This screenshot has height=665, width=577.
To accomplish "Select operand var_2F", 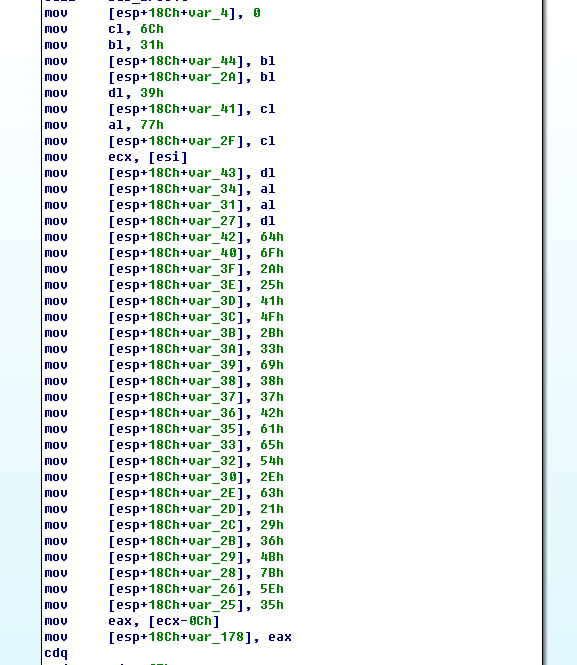I will (x=213, y=141).
